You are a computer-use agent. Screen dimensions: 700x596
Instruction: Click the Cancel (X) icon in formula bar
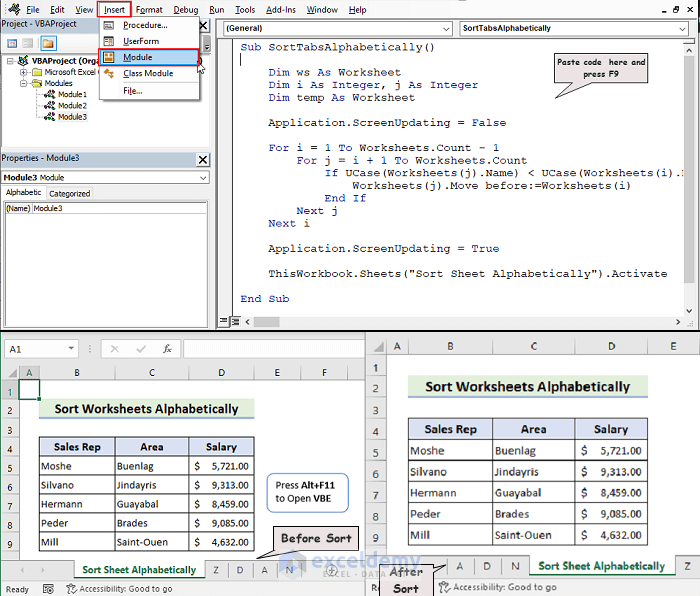(115, 349)
